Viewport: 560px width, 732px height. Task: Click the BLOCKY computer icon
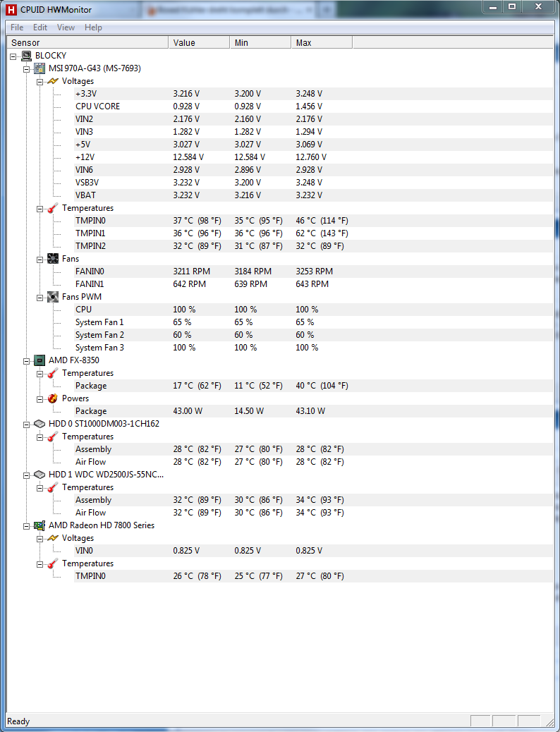click(x=27, y=56)
